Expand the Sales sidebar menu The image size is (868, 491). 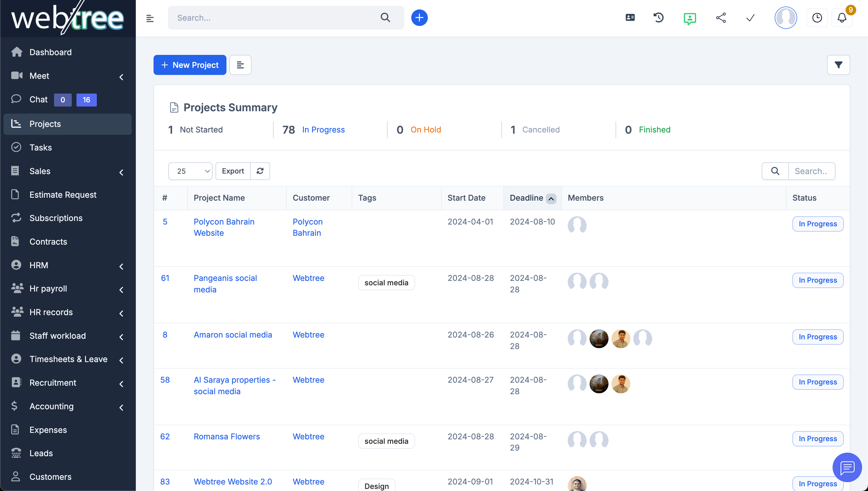68,171
